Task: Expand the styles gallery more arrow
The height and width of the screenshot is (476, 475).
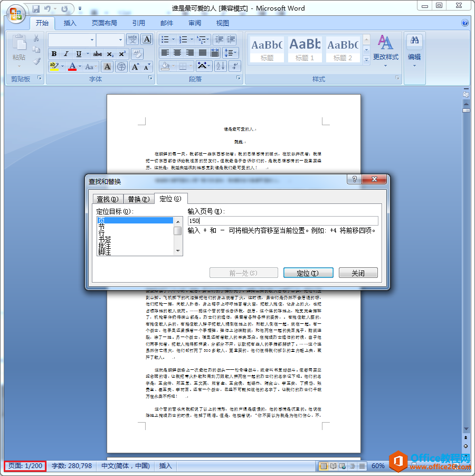Action: (366, 60)
